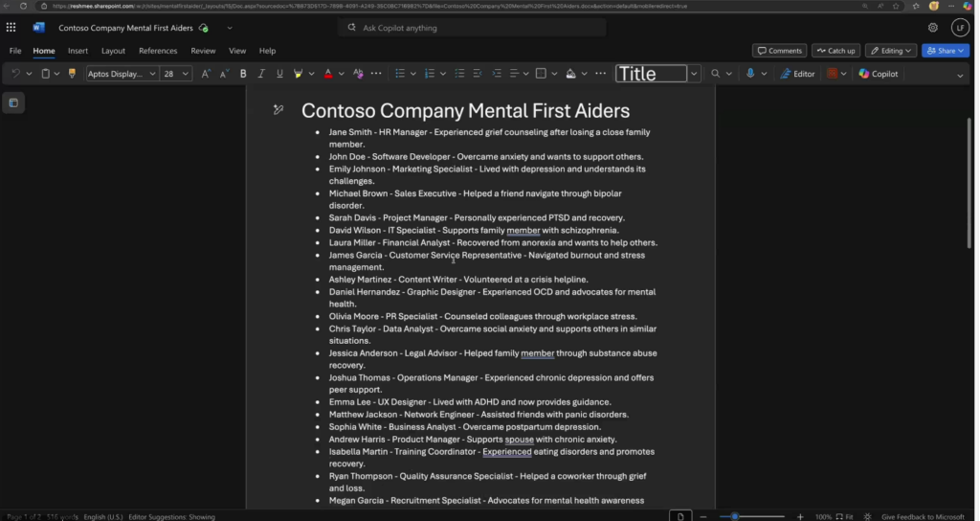Click the browser favorites star icon
The image size is (980, 521).
tap(896, 6)
